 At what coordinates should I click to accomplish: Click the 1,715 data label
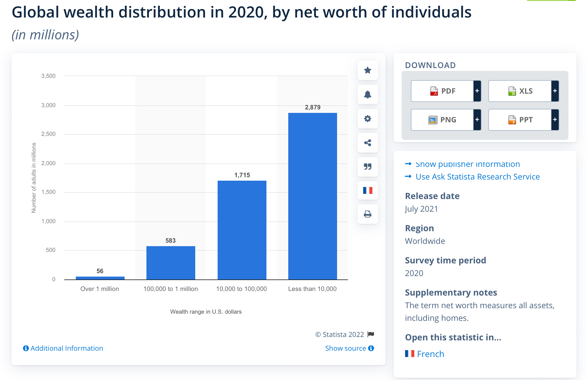click(x=242, y=175)
